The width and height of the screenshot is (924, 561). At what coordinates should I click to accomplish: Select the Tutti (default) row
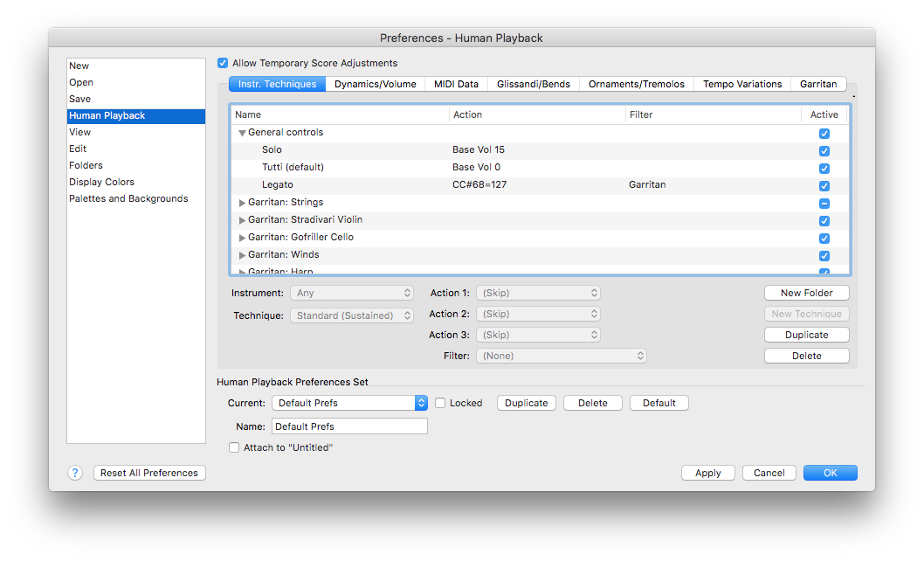[539, 168]
